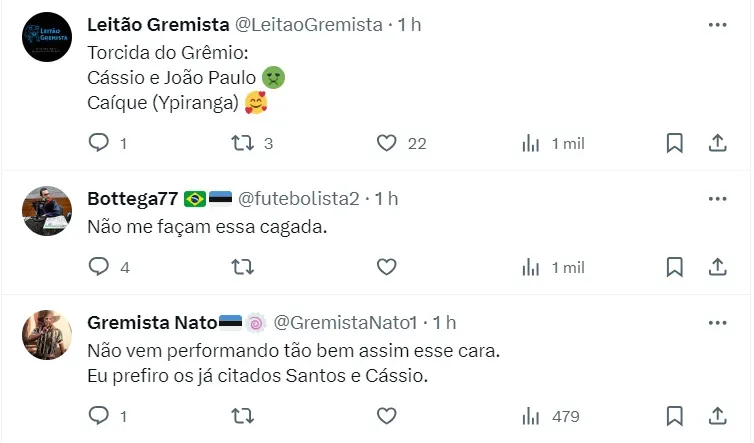Share Bottega77's tweet
Viewport: 754px width, 443px height.
click(x=717, y=267)
